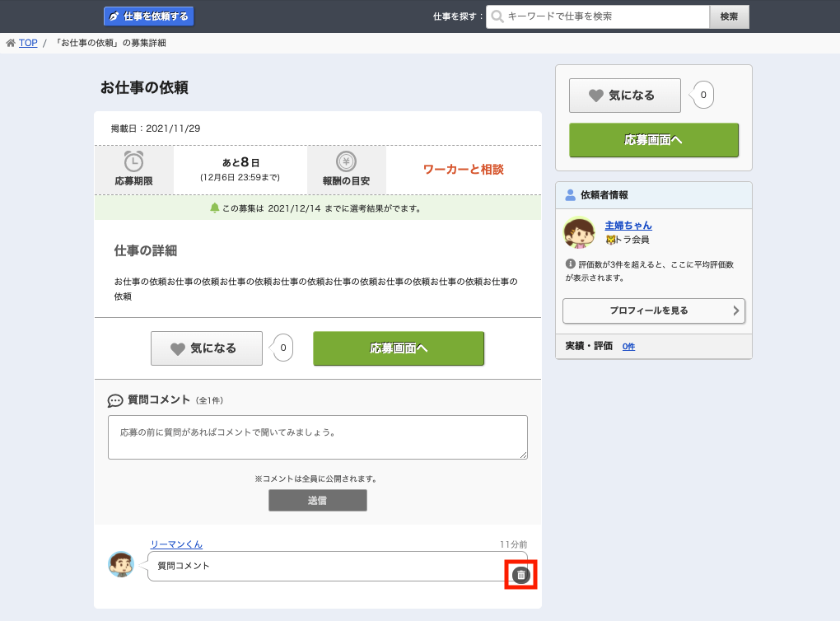840x621 pixels.
Task: Click the yen coin icon for 報酬の目安
Action: (346, 161)
